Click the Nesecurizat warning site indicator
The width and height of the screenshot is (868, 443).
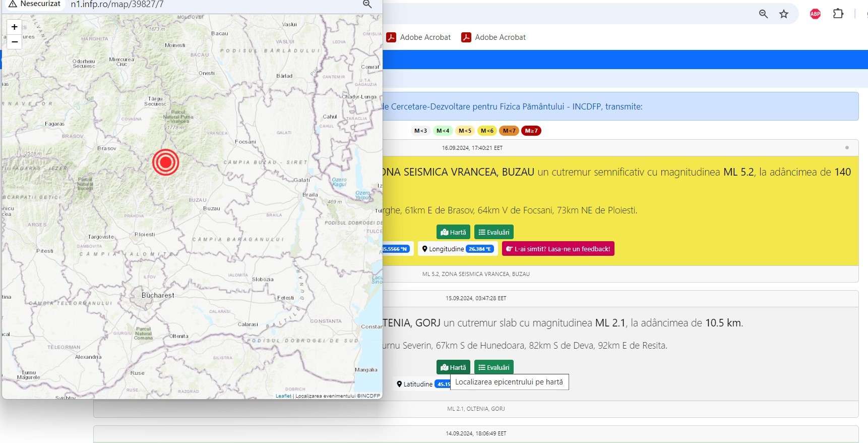34,4
